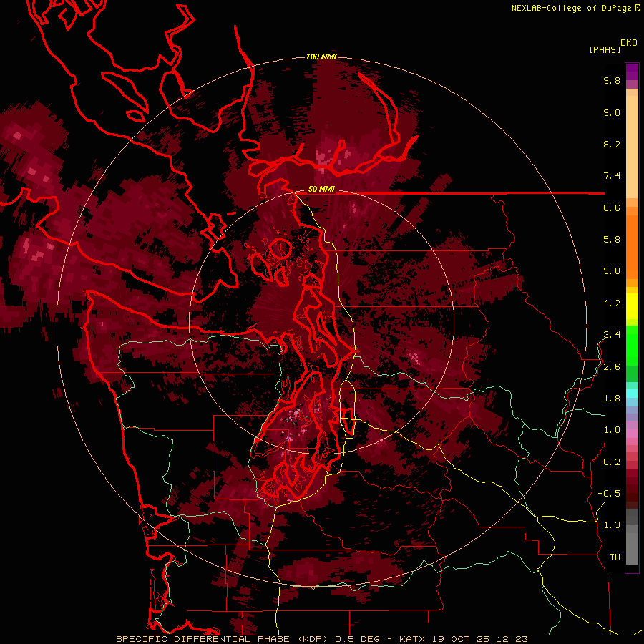Click the 5.8 legend value

pos(612,240)
